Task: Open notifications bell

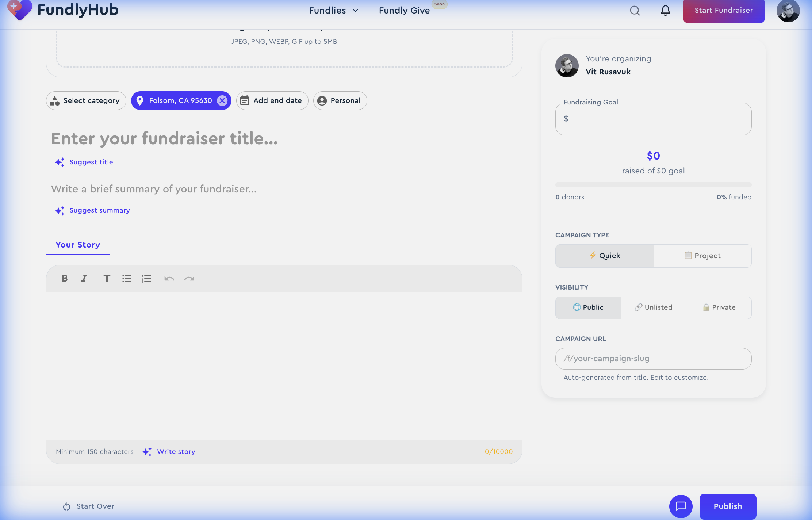Action: click(665, 11)
